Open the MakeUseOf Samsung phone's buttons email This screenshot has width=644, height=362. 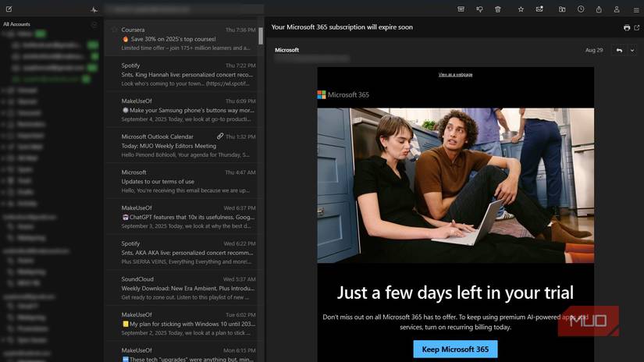tap(183, 109)
